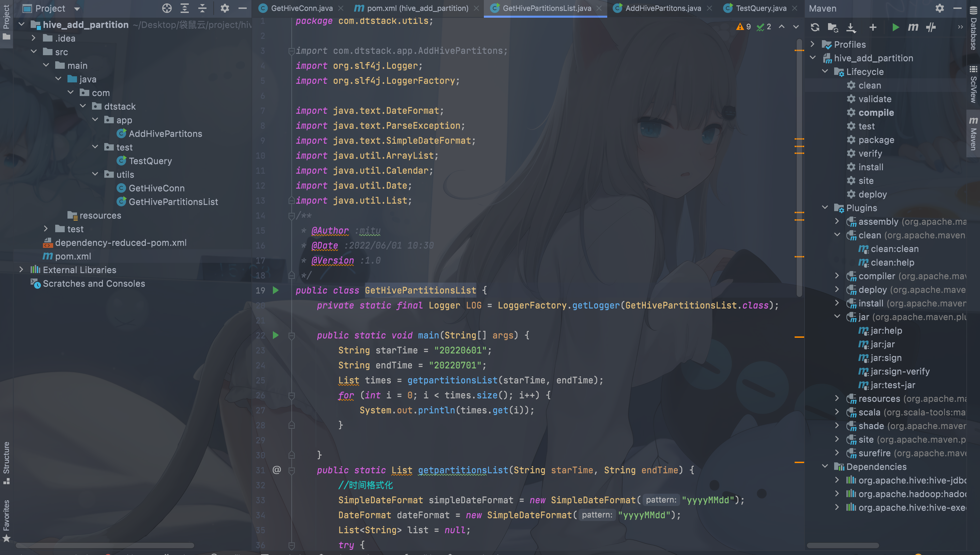Switch to the TestQuery.java tab
The image size is (980, 555).
pos(761,8)
